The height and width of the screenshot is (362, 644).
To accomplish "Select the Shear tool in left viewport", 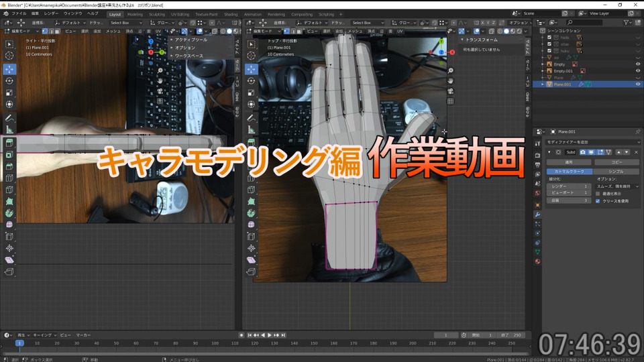I will [x=9, y=260].
